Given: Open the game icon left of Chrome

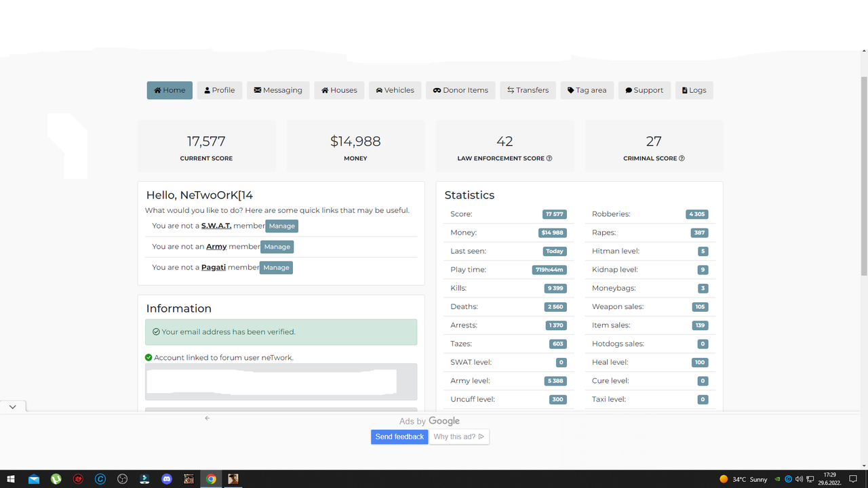Looking at the screenshot, I should click(x=189, y=479).
